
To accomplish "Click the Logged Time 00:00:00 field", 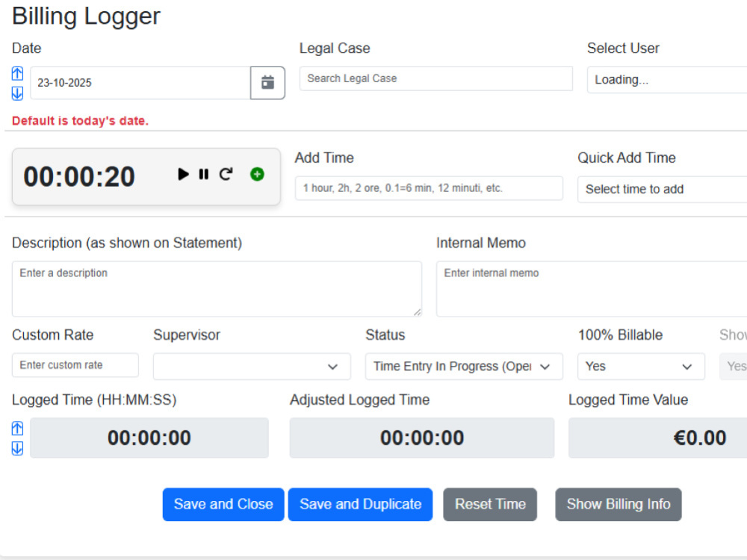I will point(149,438).
